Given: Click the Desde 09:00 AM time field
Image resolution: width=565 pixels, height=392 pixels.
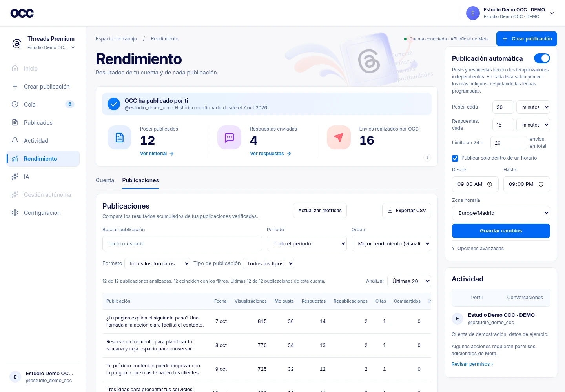Looking at the screenshot, I should click(475, 184).
